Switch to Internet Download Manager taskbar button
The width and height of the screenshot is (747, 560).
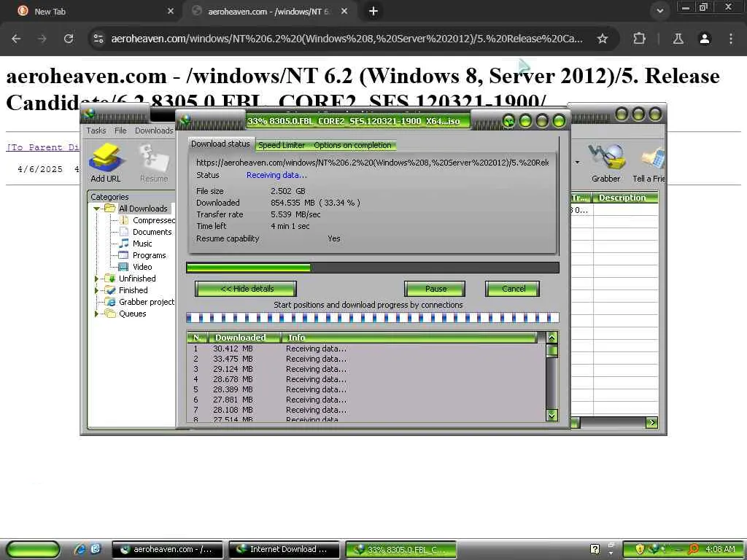click(x=285, y=550)
